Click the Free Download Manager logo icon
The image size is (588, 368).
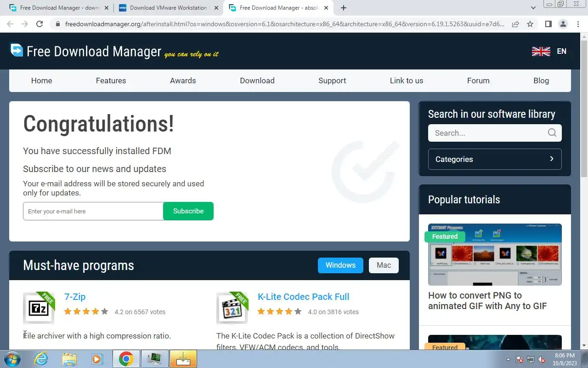[x=17, y=50]
